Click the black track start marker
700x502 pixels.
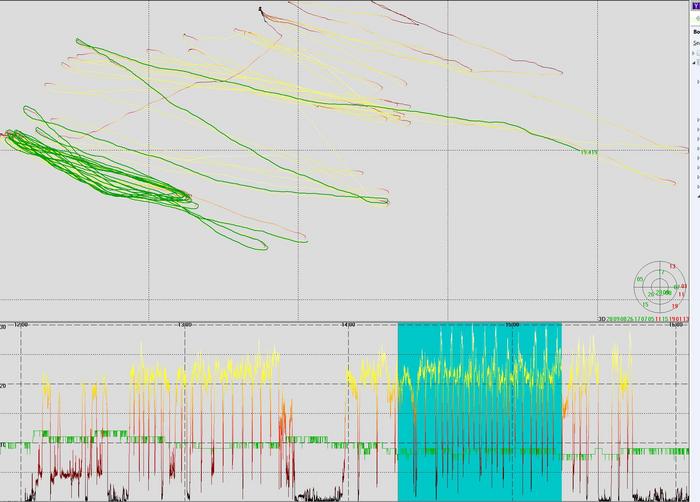(260, 9)
